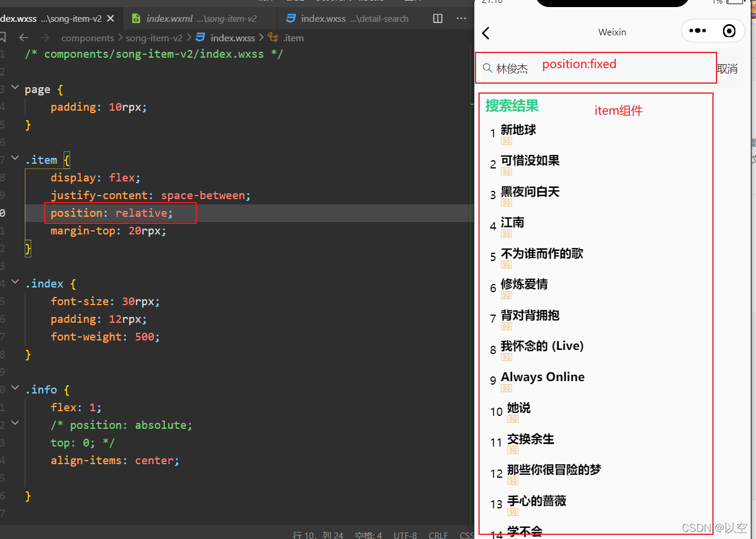Viewport: 756px width, 539px height.
Task: Tap the simulator back chevron
Action: click(x=486, y=32)
